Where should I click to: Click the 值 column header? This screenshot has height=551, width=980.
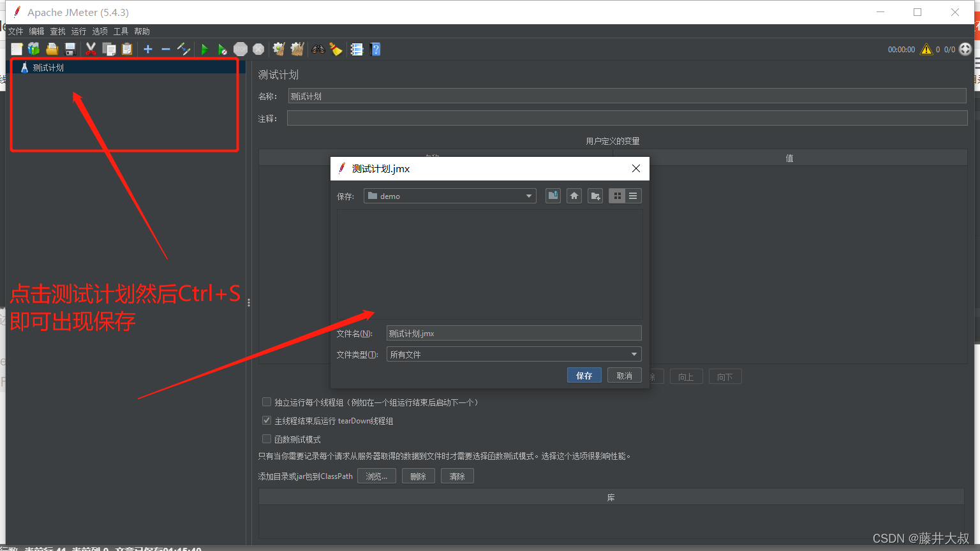tap(790, 158)
